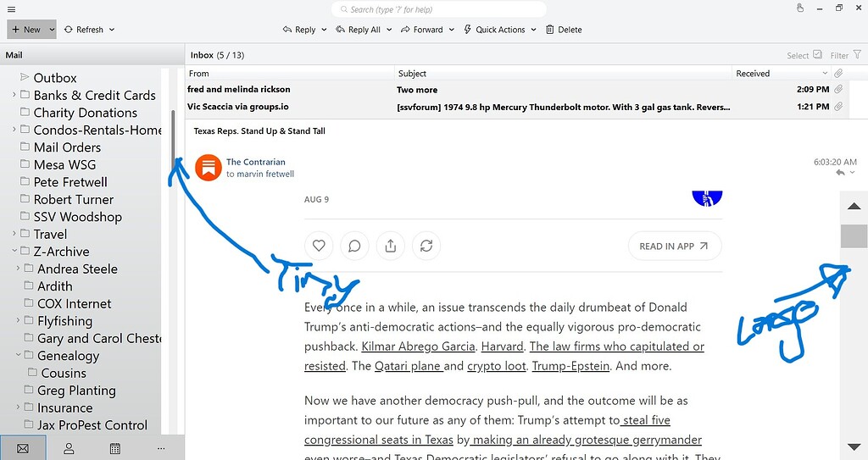Sort by the Subject column header
868x460 pixels.
(564, 73)
